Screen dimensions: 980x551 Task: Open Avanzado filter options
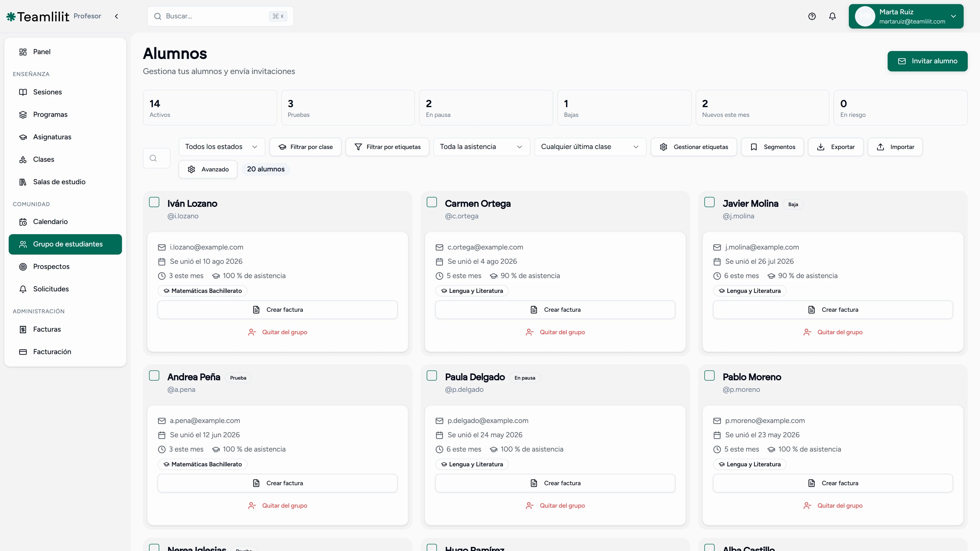click(x=208, y=169)
